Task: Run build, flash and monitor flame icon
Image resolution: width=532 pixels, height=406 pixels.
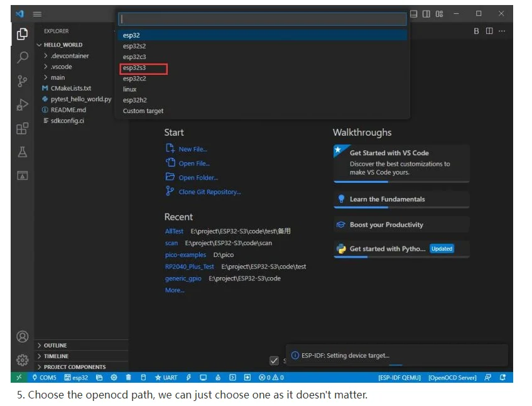Action: coord(218,378)
